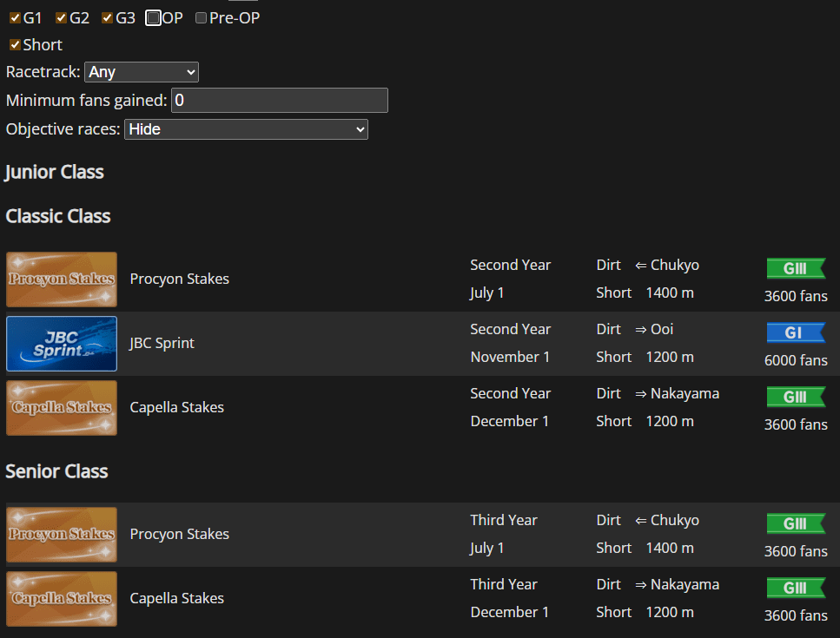
Task: Click the JBC Sprint race banner
Action: 62,344
